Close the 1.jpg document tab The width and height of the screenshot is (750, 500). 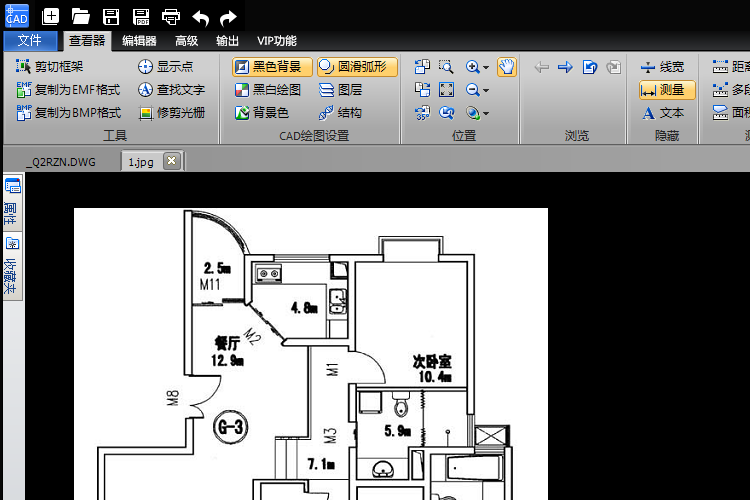coord(171,161)
